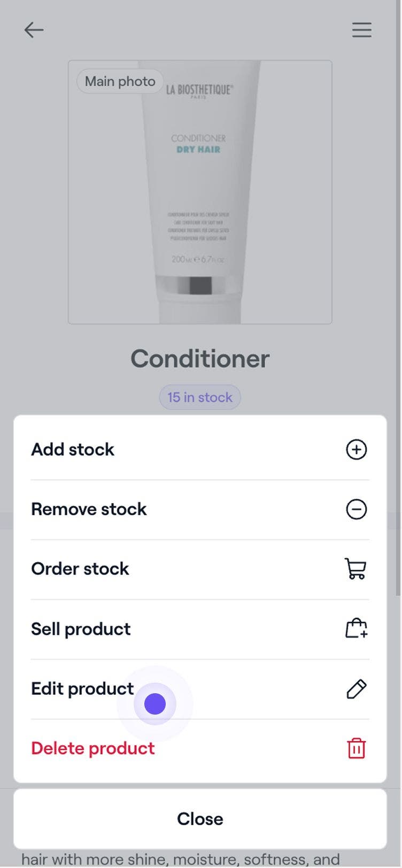Tap the shopping cart icon

356,569
